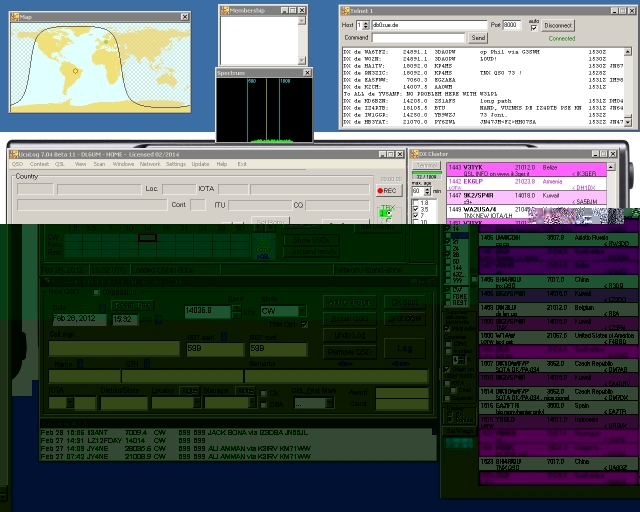
Task: Open the Settings menu in UcxLog
Action: point(176,164)
